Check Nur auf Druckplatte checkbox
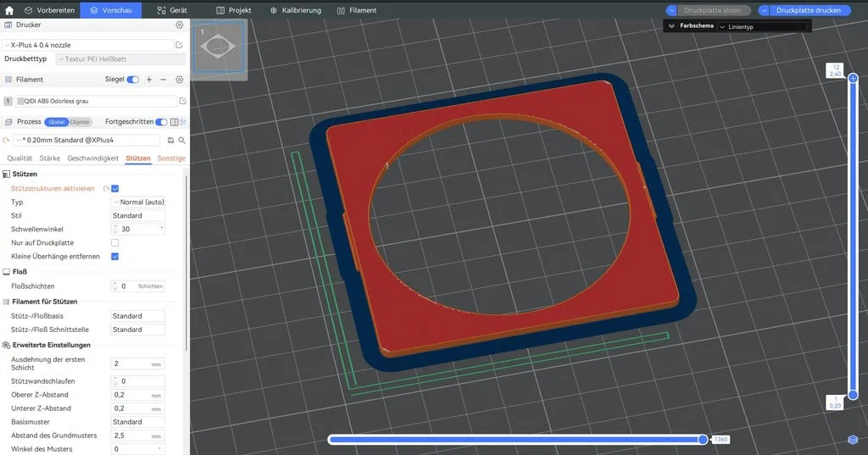 pyautogui.click(x=115, y=243)
